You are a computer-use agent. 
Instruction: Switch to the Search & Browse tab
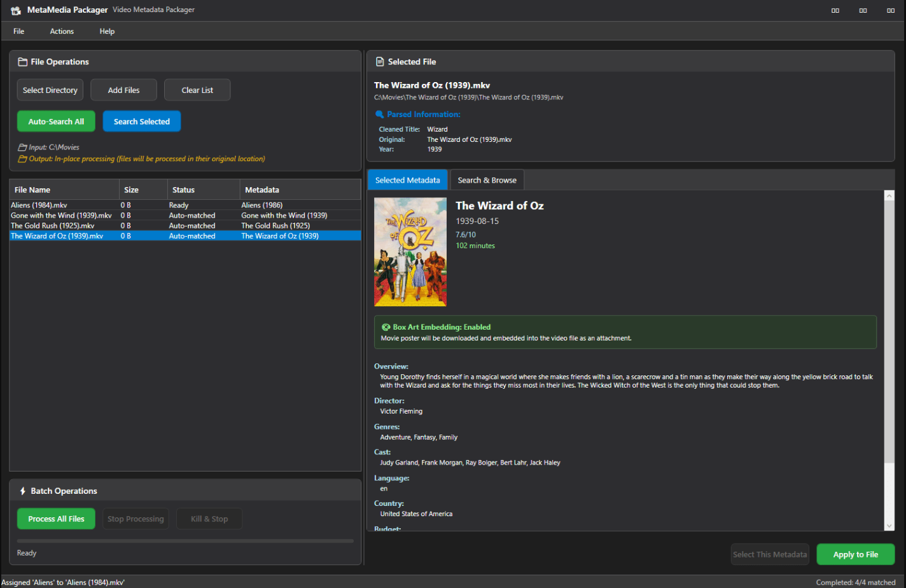tap(487, 180)
